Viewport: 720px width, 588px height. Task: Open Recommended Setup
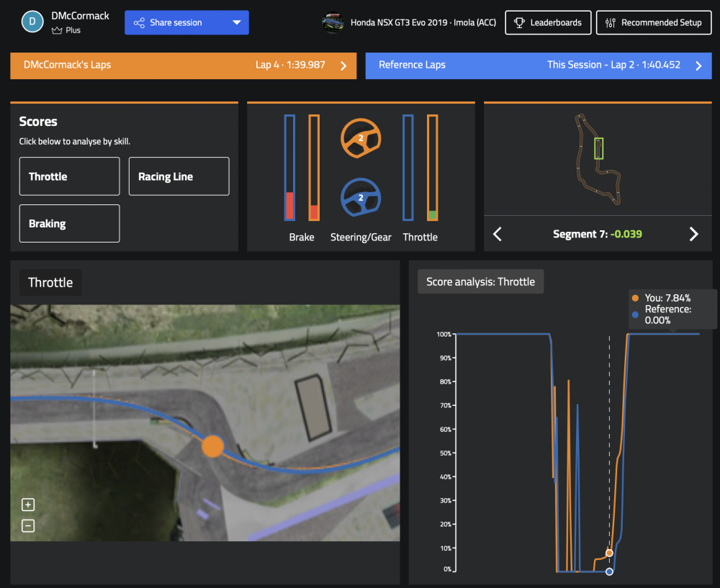click(x=654, y=22)
